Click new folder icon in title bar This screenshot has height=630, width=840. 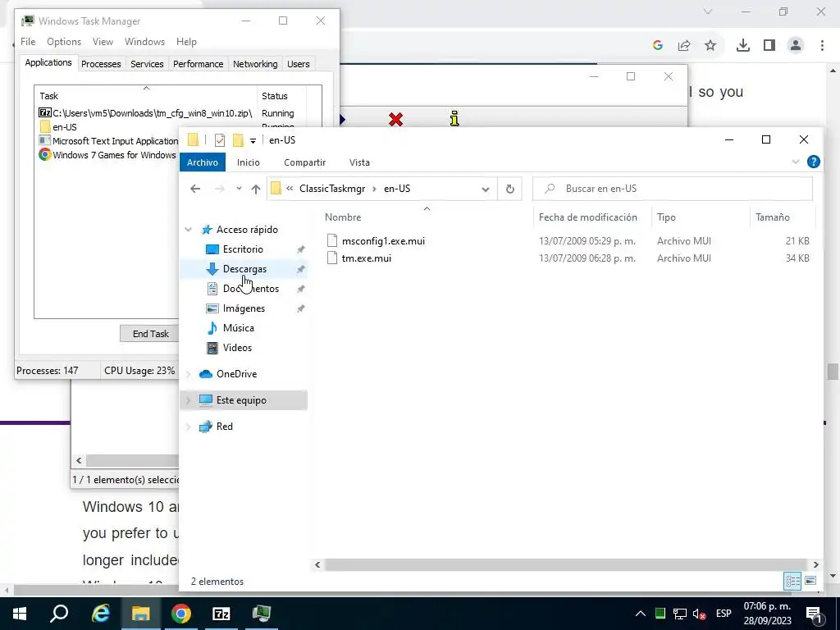point(238,140)
